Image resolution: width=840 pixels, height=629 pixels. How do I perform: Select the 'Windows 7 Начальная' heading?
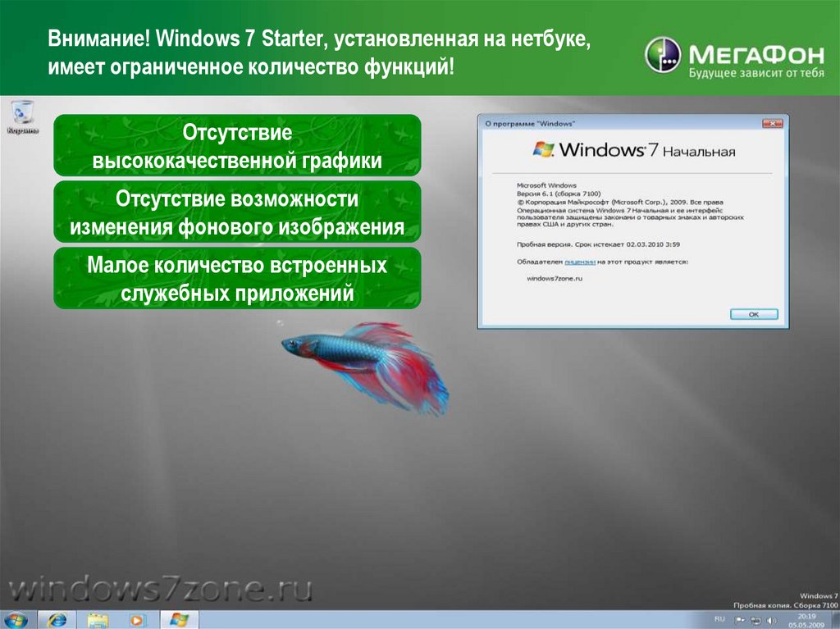tap(646, 150)
